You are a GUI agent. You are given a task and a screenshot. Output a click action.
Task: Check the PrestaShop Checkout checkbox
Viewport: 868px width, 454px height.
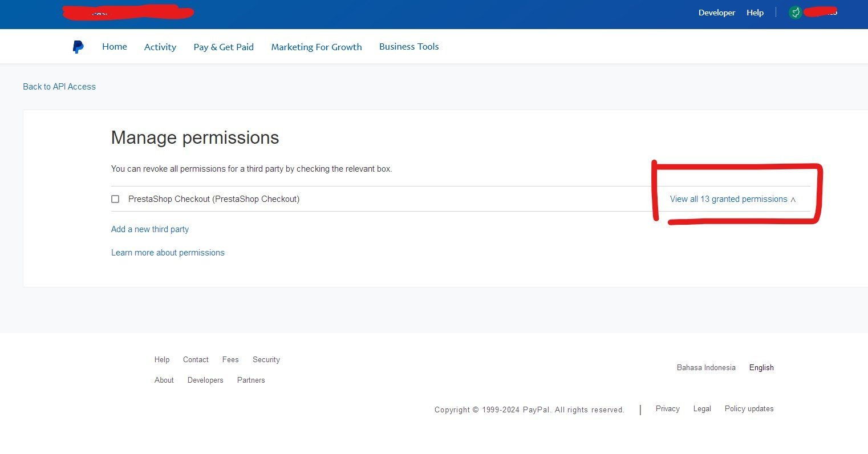tap(115, 199)
